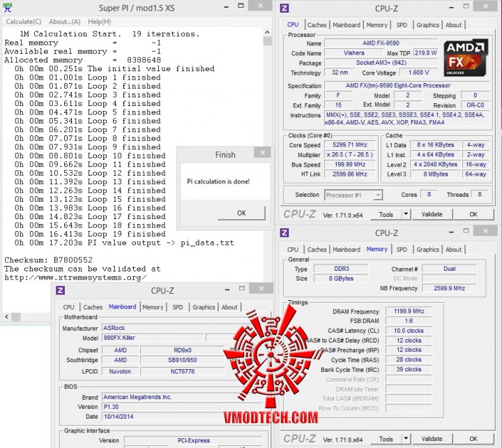Click OK in the Finish dialog

pos(241,213)
